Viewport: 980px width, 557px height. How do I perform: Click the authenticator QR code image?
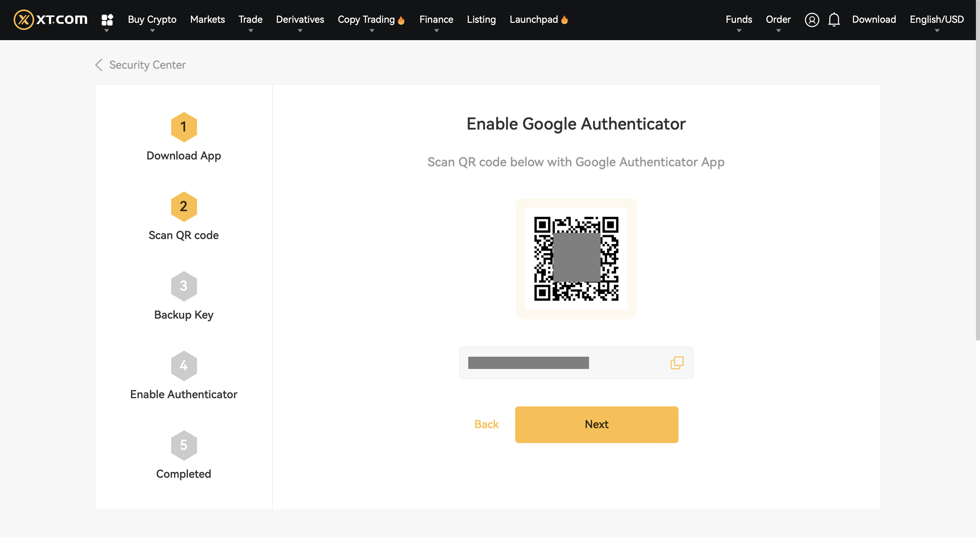tap(576, 258)
